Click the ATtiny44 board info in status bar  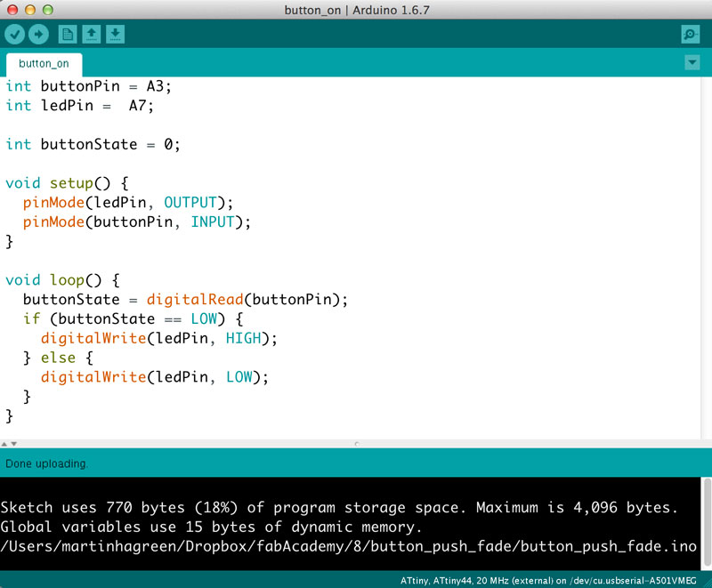548,581
